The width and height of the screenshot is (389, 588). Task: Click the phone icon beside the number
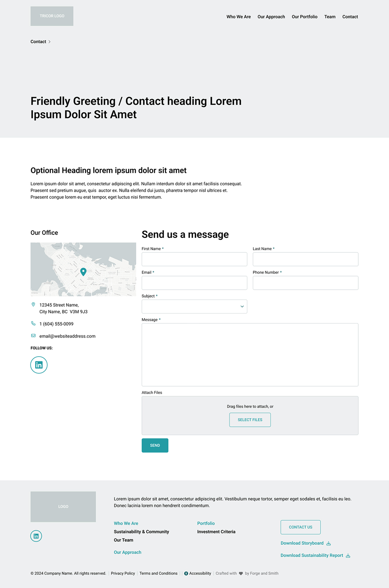point(33,324)
